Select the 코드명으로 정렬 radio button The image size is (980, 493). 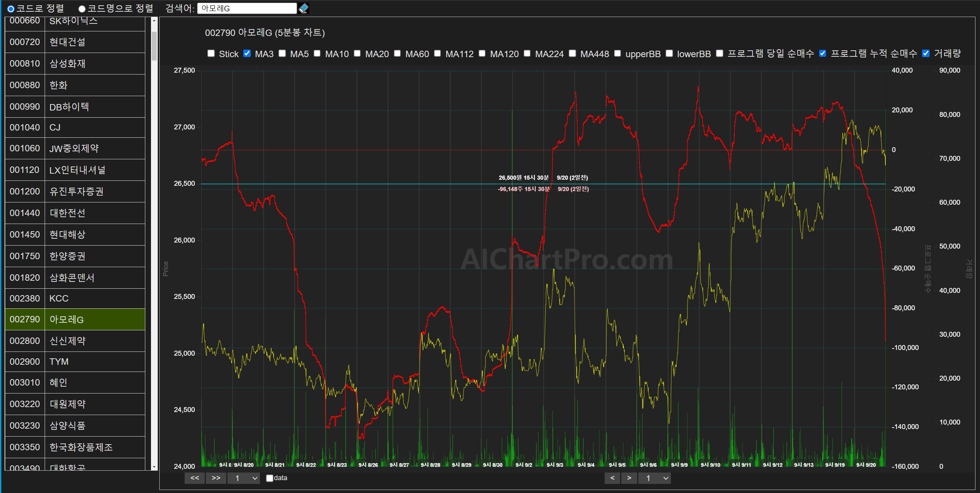[82, 9]
